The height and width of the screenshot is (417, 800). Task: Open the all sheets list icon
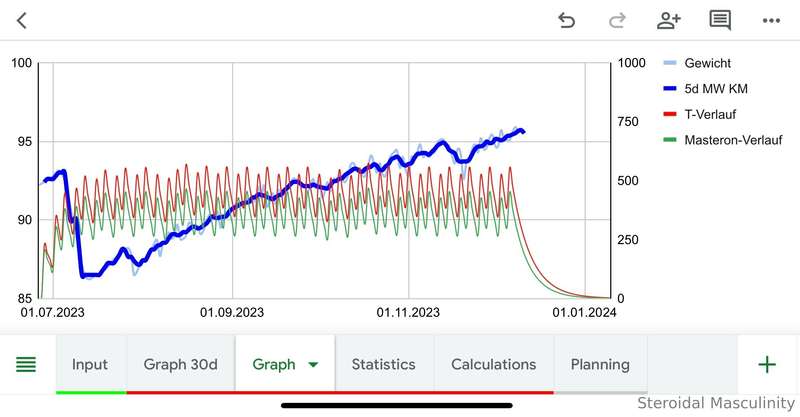click(26, 364)
